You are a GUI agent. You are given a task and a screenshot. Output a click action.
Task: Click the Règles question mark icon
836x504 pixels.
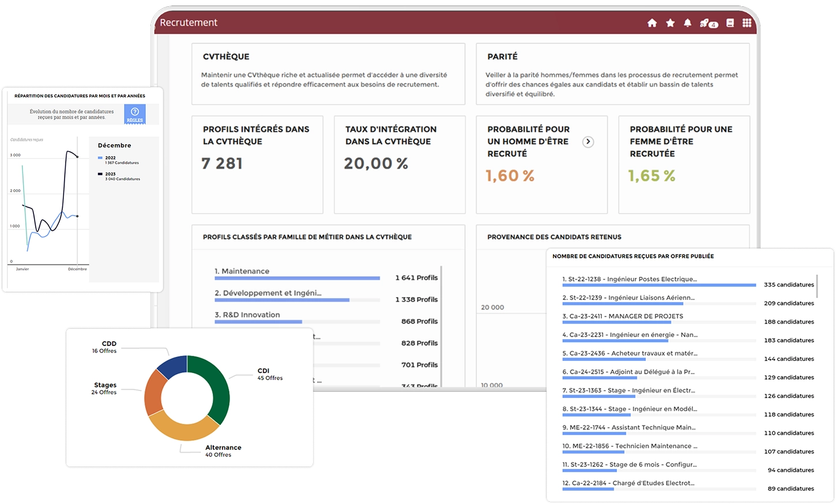point(135,113)
